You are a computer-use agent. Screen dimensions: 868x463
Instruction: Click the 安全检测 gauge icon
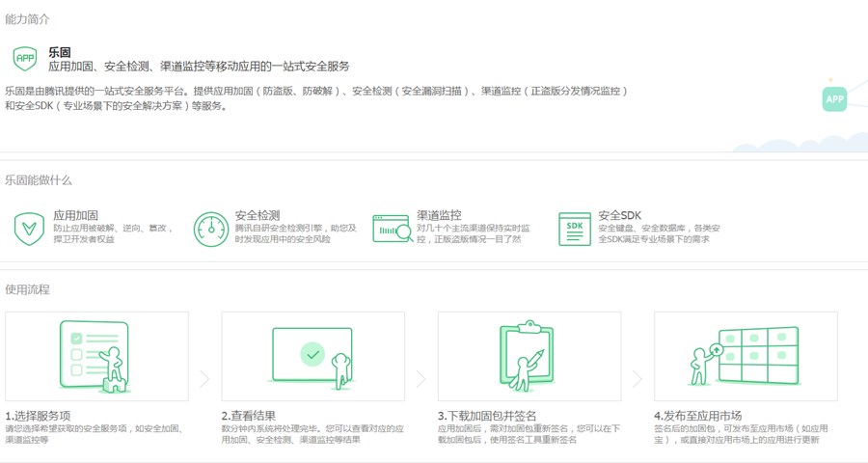point(211,230)
